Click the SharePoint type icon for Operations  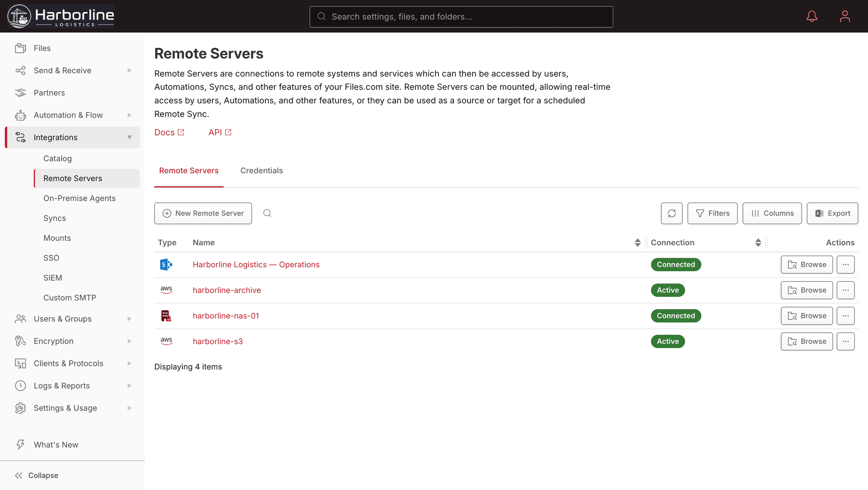point(166,264)
